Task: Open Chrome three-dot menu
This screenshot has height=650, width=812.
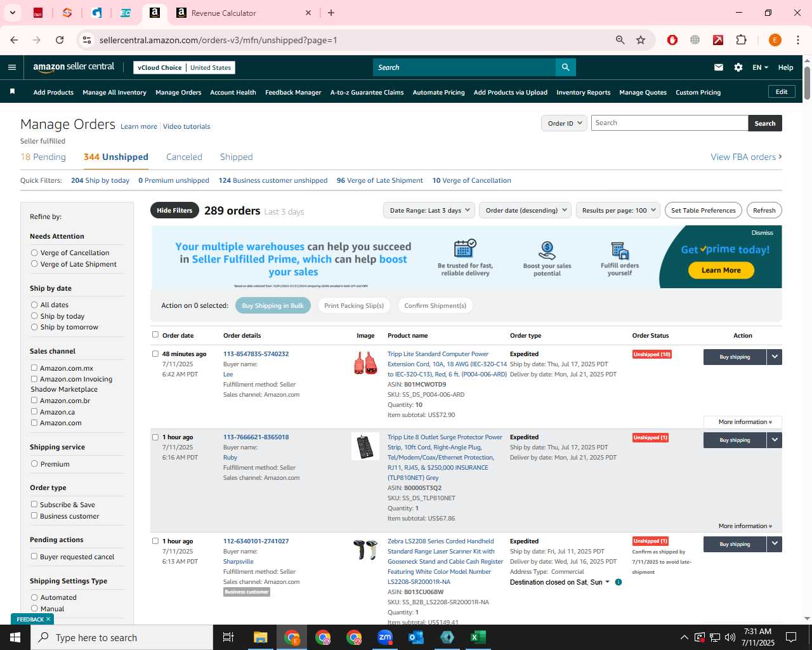Action: coord(798,40)
